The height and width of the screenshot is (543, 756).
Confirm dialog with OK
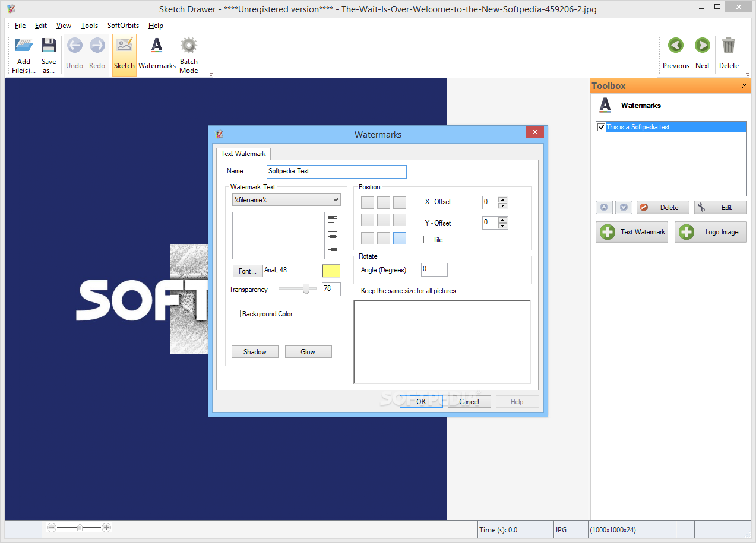pos(421,402)
